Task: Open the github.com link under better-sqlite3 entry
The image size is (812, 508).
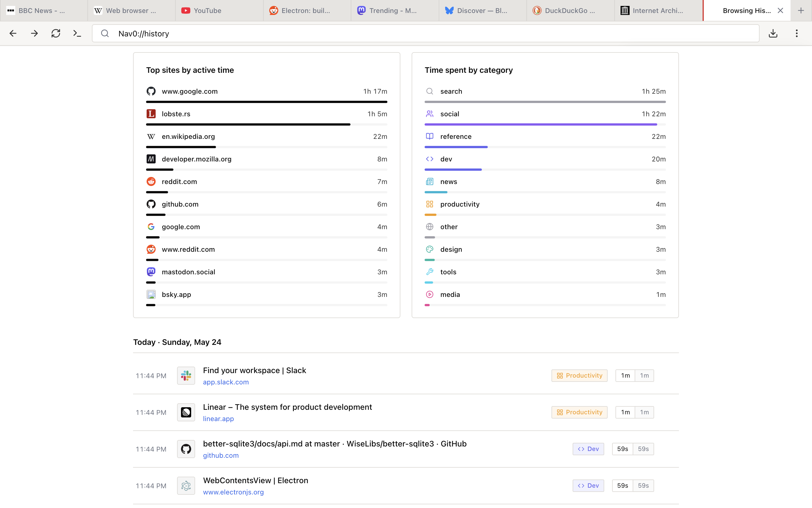Action: (221, 455)
